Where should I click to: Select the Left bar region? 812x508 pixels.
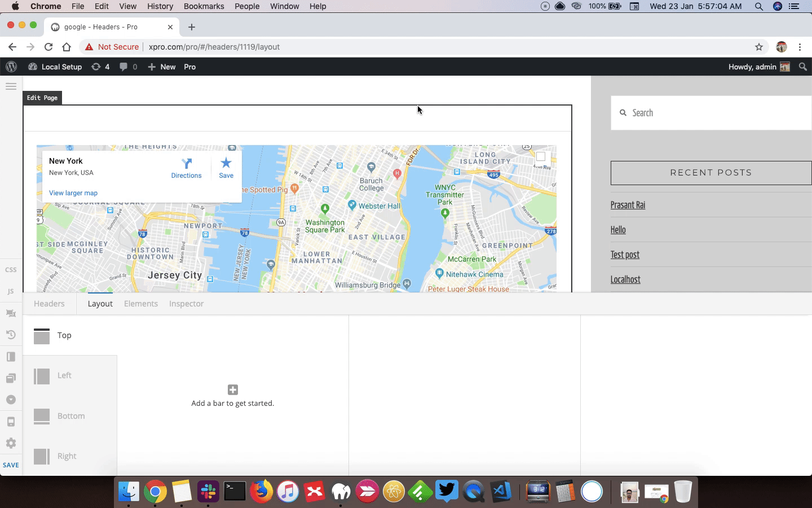70,375
